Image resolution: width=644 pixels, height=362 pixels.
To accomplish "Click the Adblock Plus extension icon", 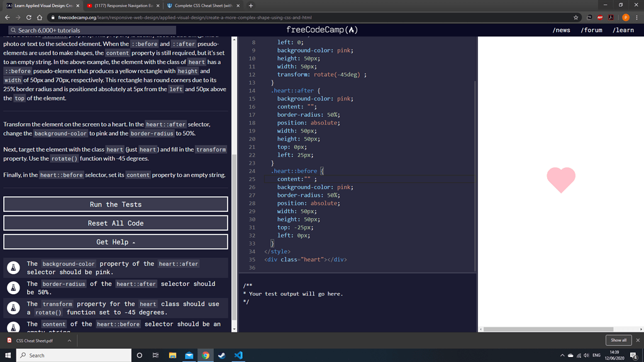I will click(x=599, y=18).
